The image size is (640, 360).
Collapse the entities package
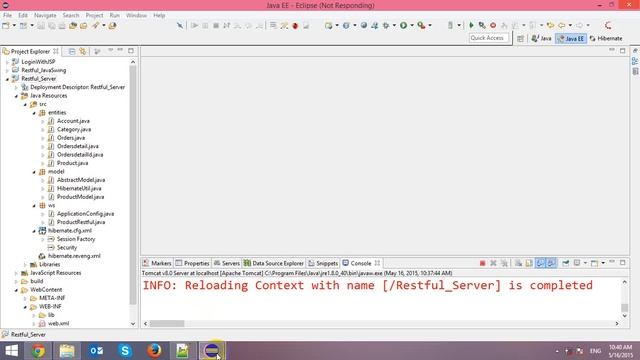[x=34, y=113]
